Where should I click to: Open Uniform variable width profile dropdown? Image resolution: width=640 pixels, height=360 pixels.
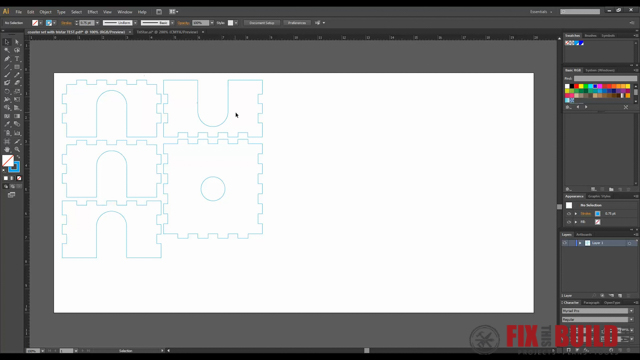[x=136, y=23]
